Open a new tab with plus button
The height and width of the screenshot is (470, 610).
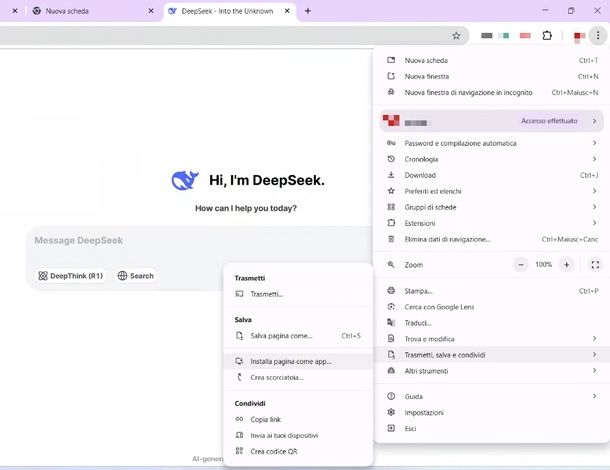coord(308,11)
